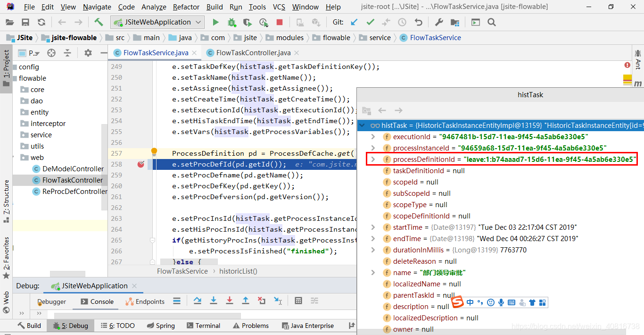The height and width of the screenshot is (335, 644).
Task: Open Project Structure icon
Action: (455, 22)
